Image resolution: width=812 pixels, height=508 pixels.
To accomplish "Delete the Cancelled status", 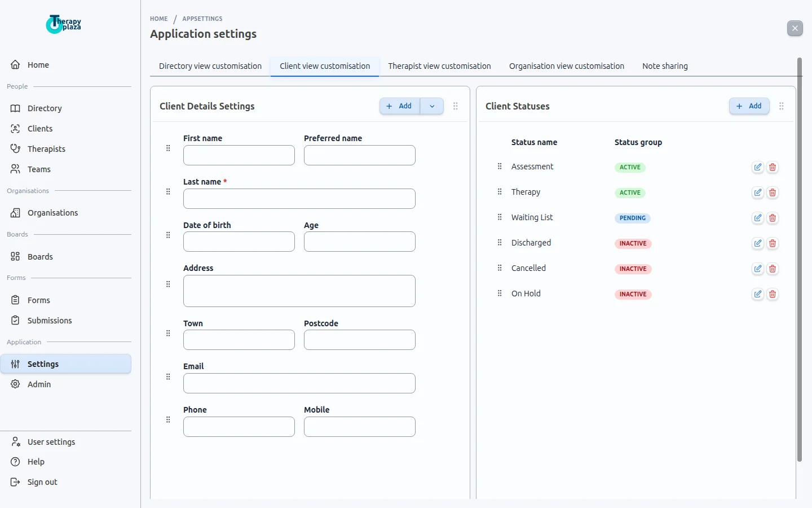I will point(773,269).
